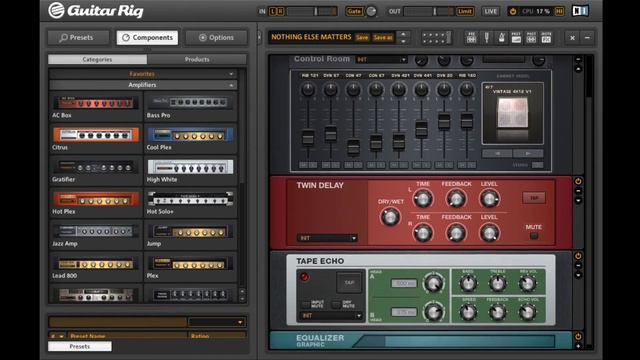Toggle the global power button near CPU
Viewport: 640px width, 360px height.
click(513, 11)
